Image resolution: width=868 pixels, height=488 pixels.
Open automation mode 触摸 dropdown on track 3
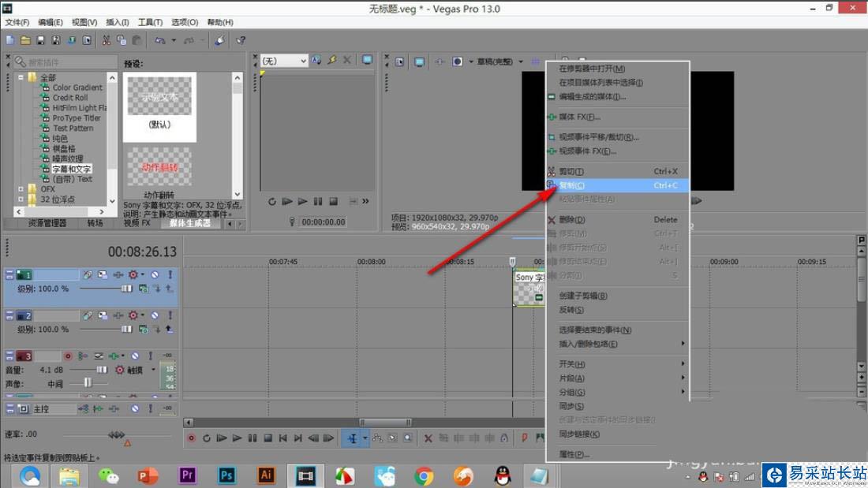click(x=153, y=370)
